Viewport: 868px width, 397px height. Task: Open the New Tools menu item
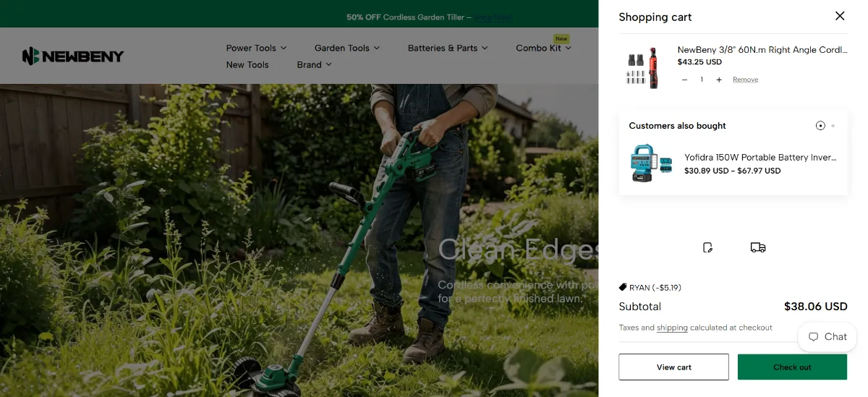tap(247, 64)
